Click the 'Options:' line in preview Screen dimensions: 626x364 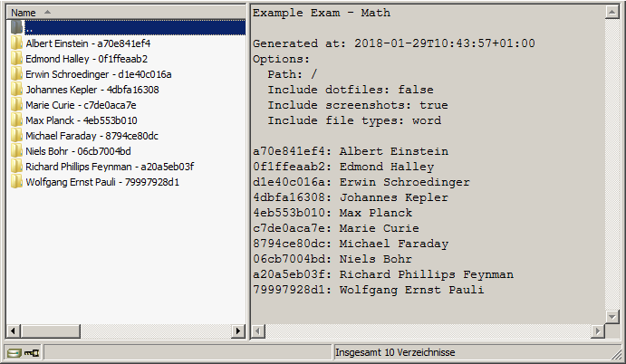(x=281, y=59)
